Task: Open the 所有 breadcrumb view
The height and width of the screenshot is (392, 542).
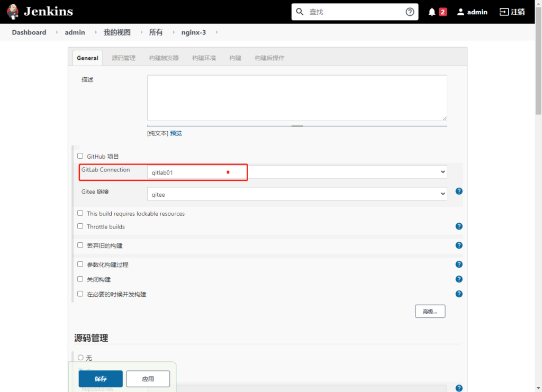Action: (x=156, y=32)
